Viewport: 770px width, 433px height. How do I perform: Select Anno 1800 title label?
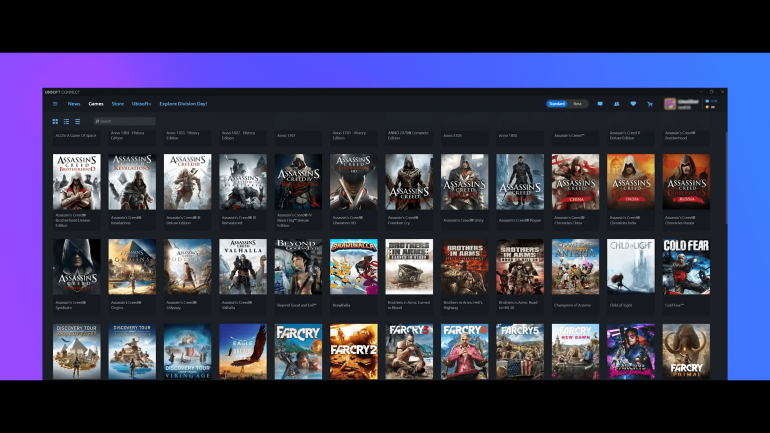[508, 135]
